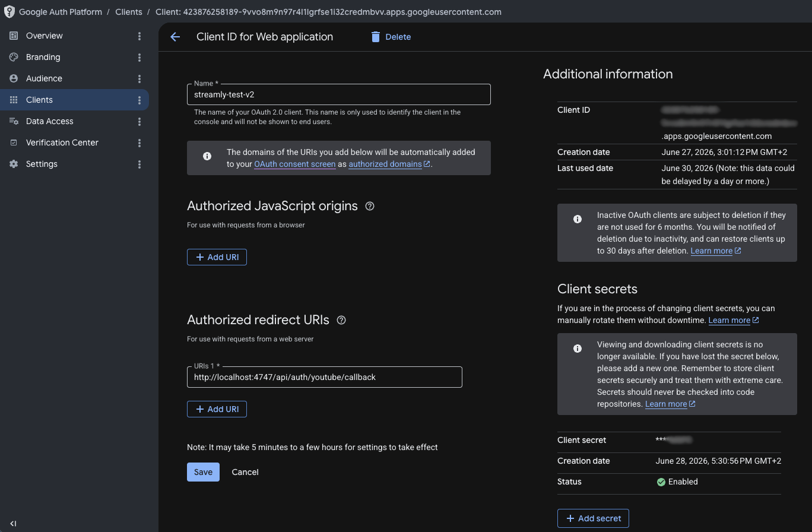Click the info icon in inactive clients notice

578,219
